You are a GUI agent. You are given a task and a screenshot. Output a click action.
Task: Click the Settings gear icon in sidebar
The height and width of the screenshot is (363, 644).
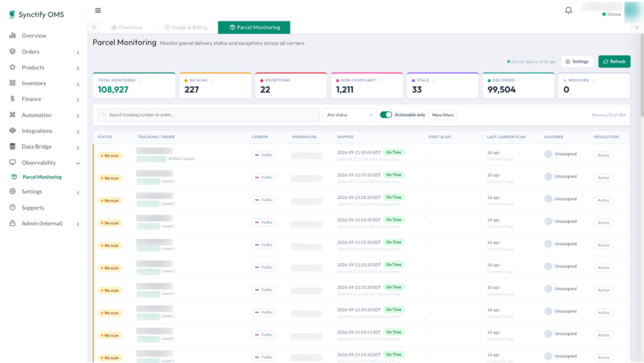pos(13,191)
